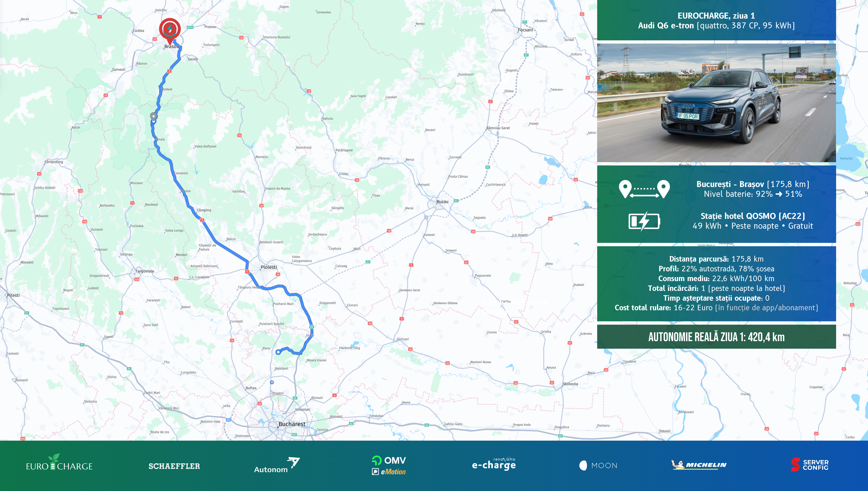
Task: Click the Distanța parcursă 175,8 km line
Action: [716, 259]
